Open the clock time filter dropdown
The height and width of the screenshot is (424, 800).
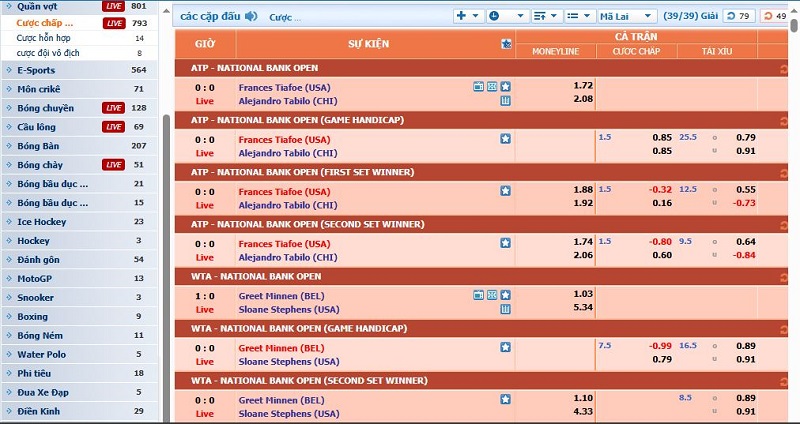click(507, 16)
